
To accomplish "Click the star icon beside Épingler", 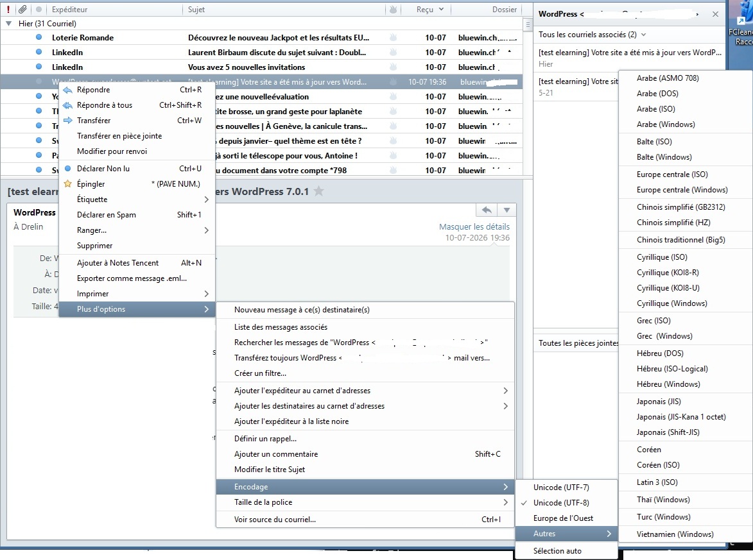I will tap(67, 184).
